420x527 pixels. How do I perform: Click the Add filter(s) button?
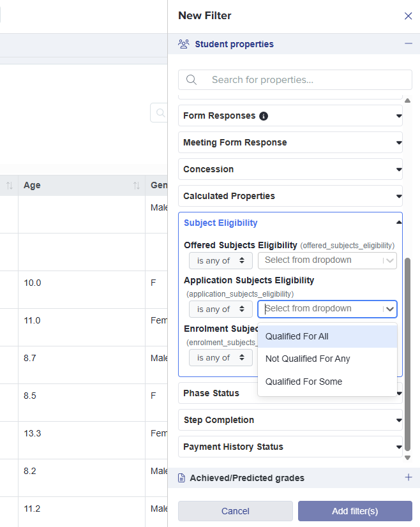tap(355, 511)
